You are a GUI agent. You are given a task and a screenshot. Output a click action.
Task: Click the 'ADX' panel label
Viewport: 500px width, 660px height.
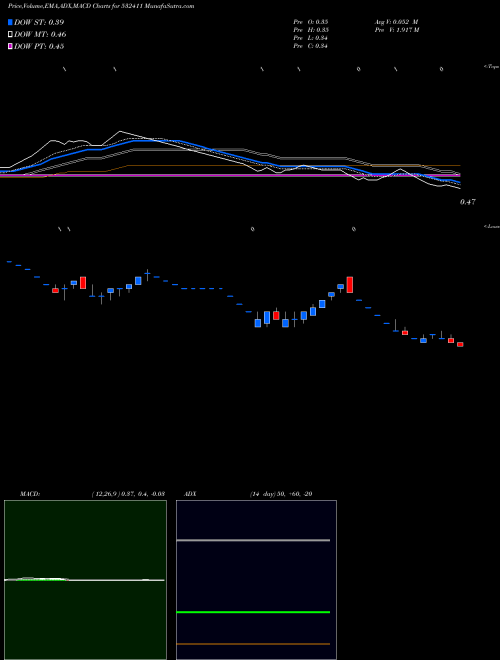click(x=190, y=494)
